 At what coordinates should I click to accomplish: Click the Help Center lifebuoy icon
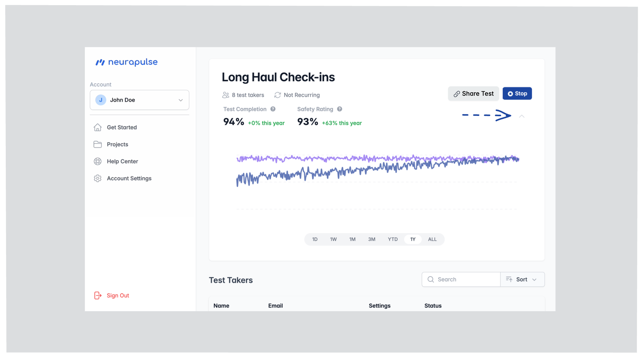coord(97,161)
